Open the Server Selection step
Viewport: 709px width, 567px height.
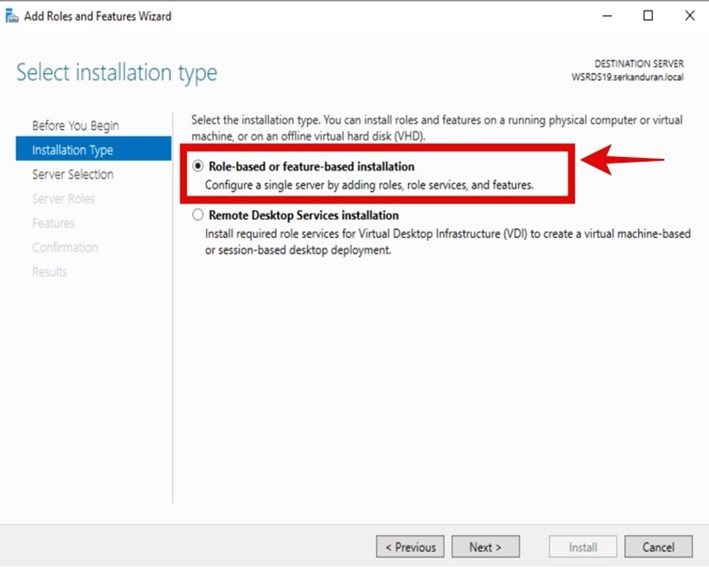73,174
